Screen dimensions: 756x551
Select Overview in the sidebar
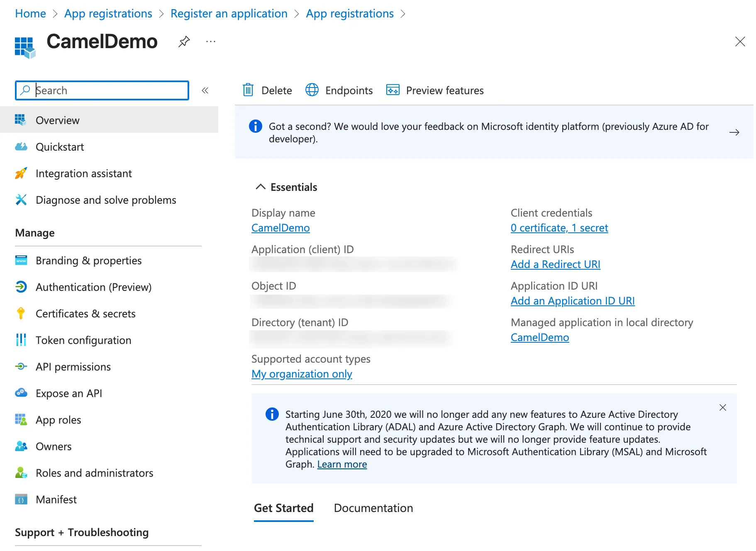click(109, 120)
